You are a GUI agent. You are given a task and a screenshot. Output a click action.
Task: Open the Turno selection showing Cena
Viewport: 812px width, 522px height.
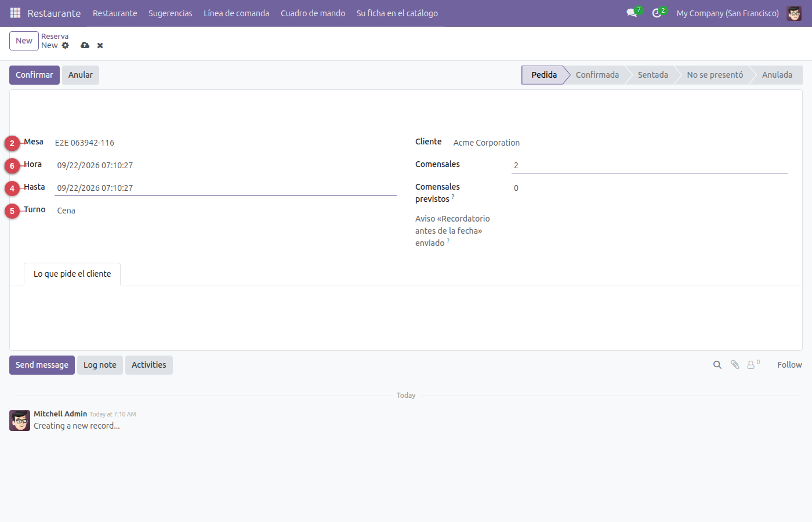[x=226, y=211]
